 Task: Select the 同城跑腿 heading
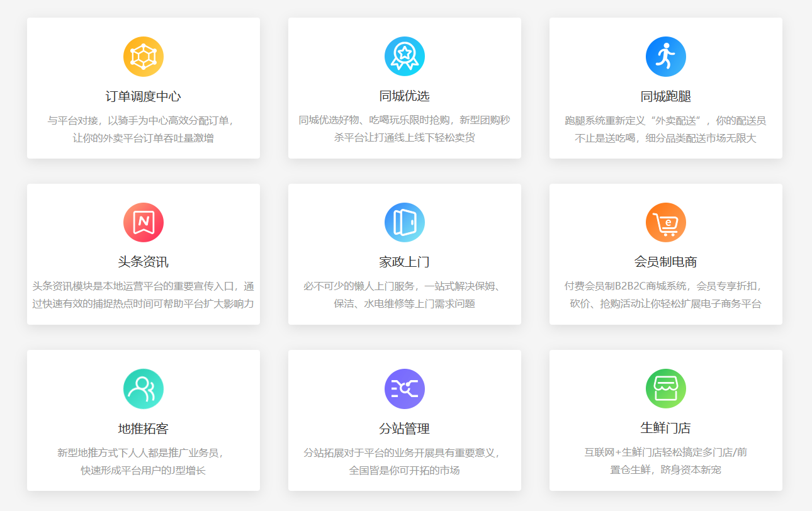pyautogui.click(x=666, y=96)
